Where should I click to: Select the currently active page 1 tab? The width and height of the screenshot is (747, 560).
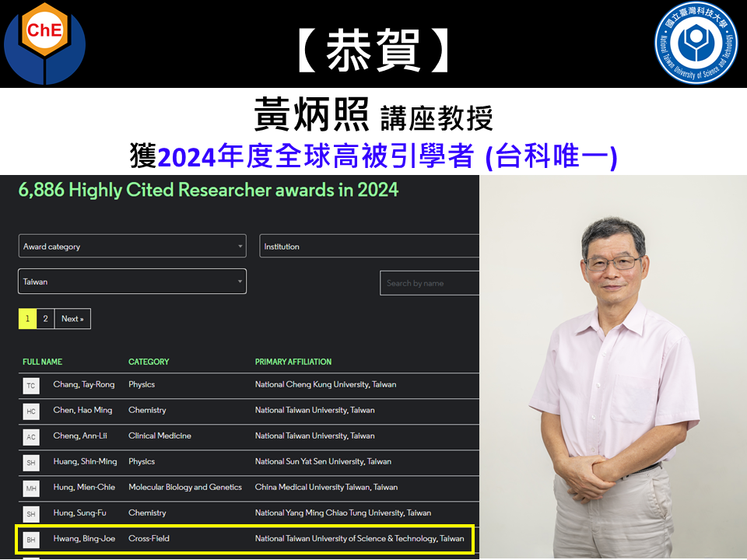tap(27, 318)
